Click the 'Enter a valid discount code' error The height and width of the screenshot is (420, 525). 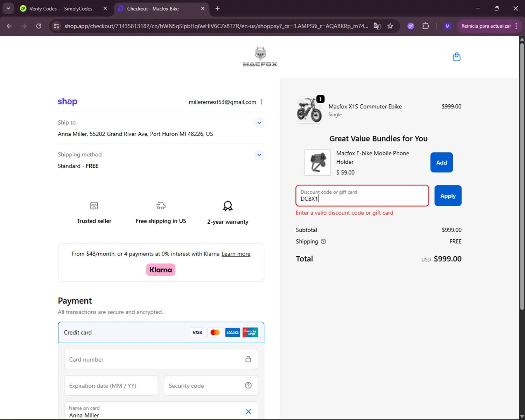tap(344, 213)
